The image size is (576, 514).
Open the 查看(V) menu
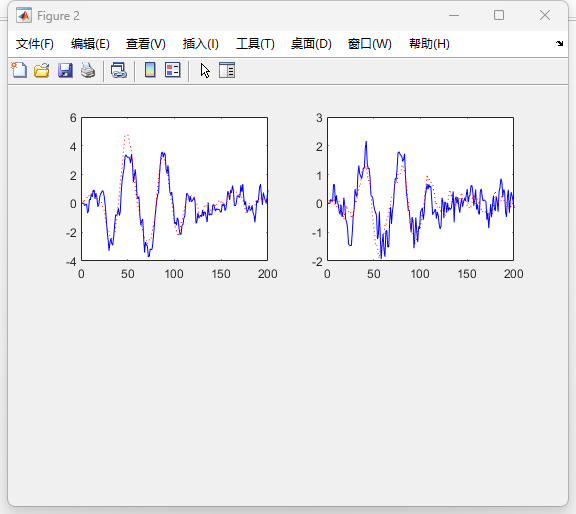[x=146, y=44]
